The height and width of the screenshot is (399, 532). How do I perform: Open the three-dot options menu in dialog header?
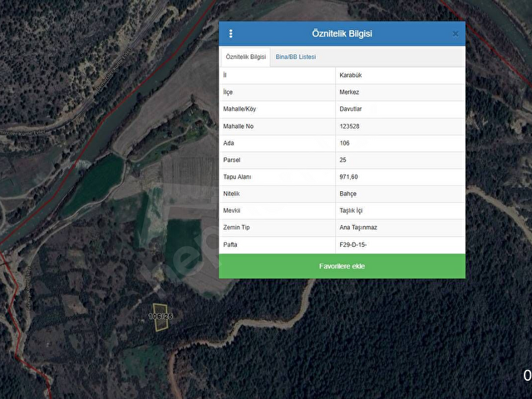pos(231,33)
